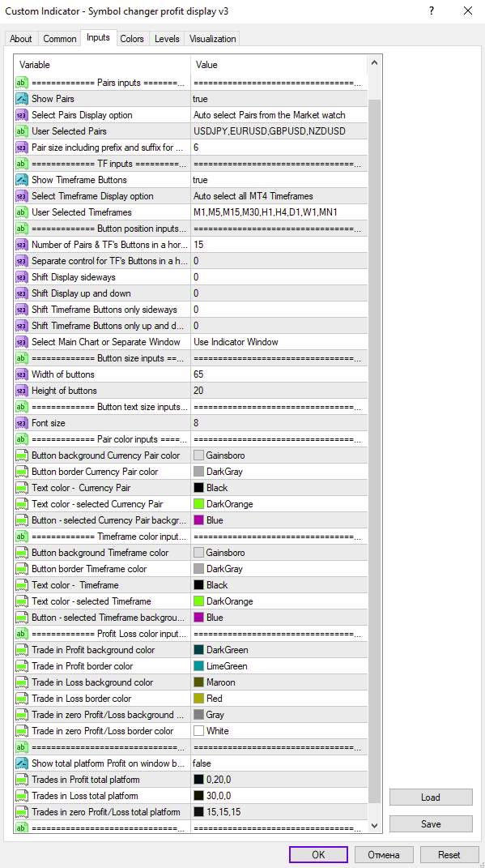Screen dimensions: 485x868
Task: Click the OK button
Action: pos(318,855)
